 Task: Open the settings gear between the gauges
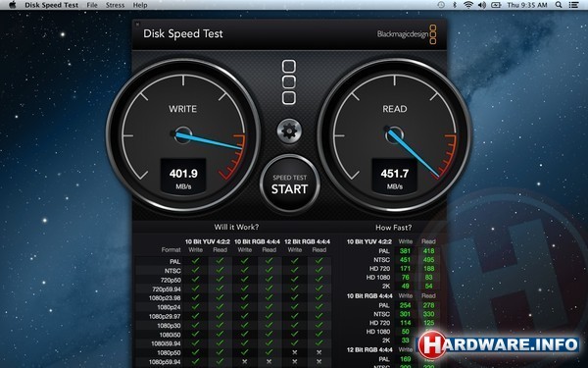289,131
